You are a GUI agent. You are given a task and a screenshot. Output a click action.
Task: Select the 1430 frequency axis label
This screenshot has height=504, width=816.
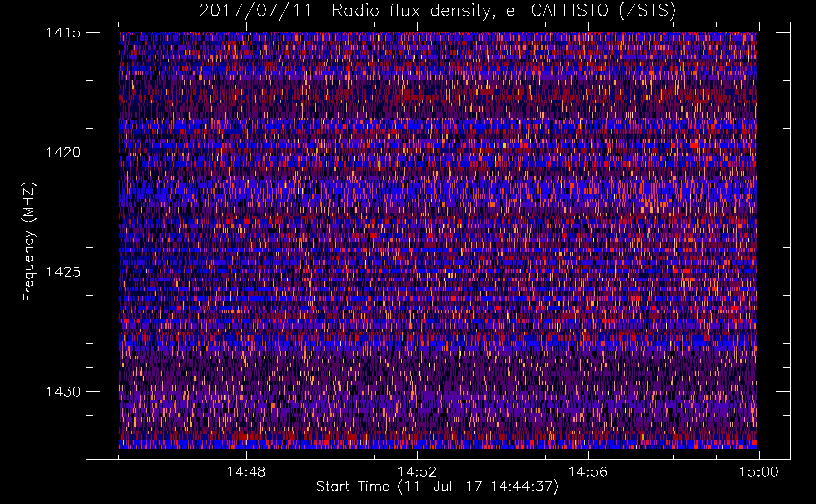pyautogui.click(x=63, y=392)
